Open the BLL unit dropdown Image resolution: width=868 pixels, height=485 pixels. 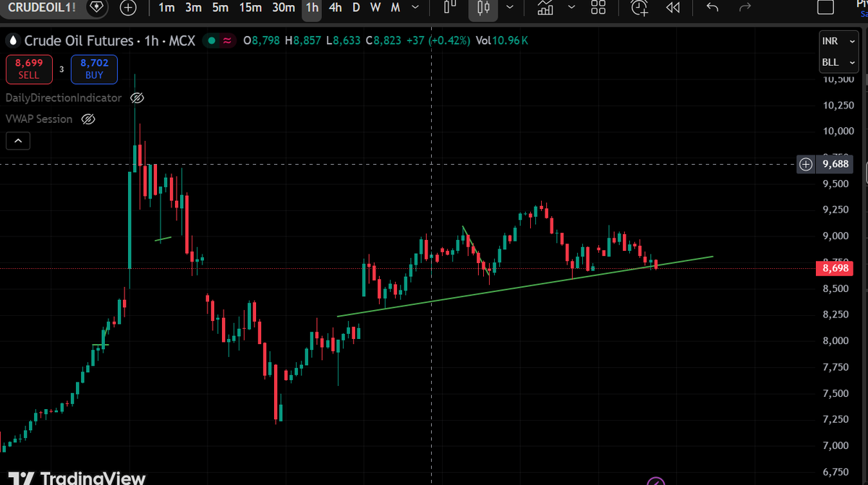[x=838, y=62]
